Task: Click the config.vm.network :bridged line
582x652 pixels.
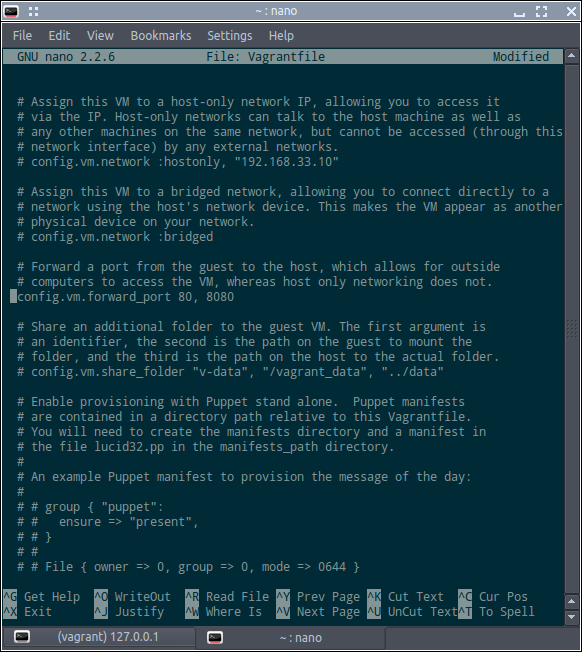Action: (x=115, y=237)
